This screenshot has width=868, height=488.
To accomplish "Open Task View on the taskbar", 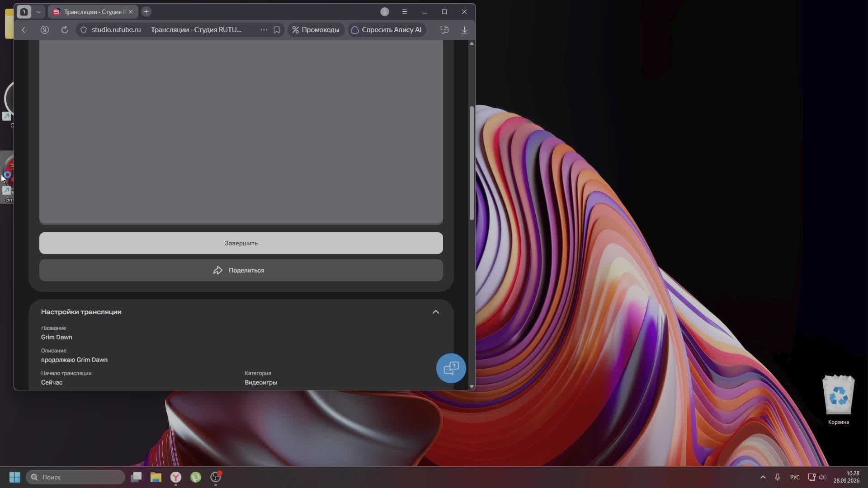I will [136, 477].
